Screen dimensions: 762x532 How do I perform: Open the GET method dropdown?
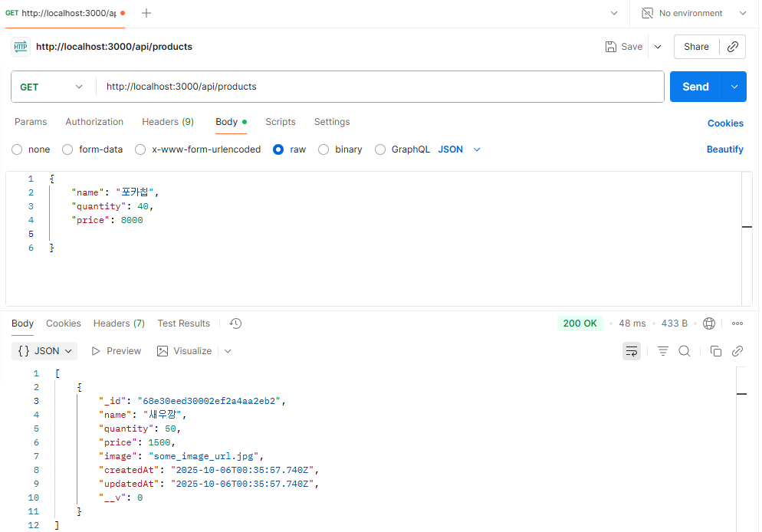pos(52,87)
